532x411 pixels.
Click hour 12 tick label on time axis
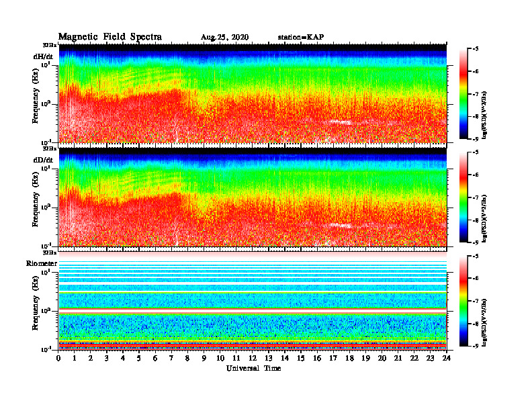tap(253, 358)
